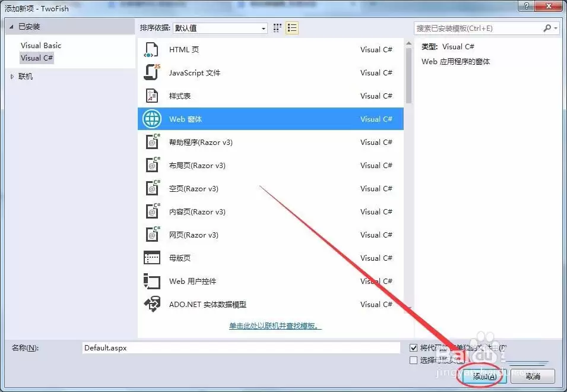Image resolution: width=567 pixels, height=392 pixels.
Task: Select the HTML 页 template icon
Action: click(x=151, y=49)
